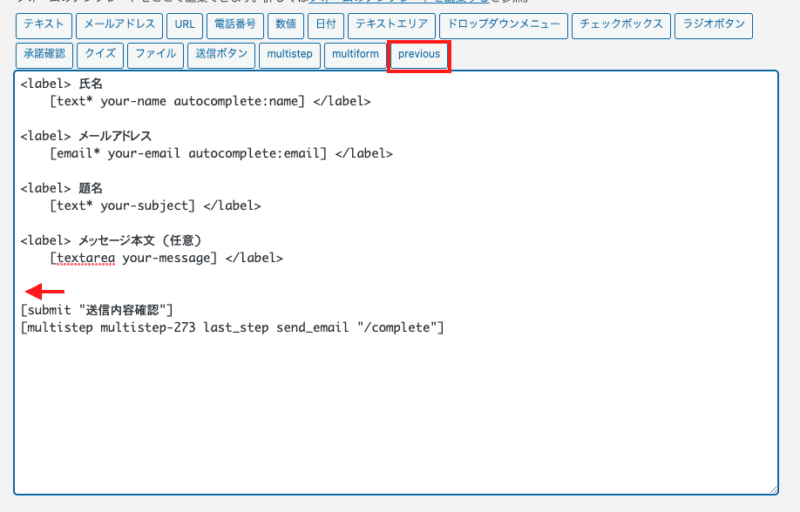Open the multiform tag generator

[x=355, y=55]
